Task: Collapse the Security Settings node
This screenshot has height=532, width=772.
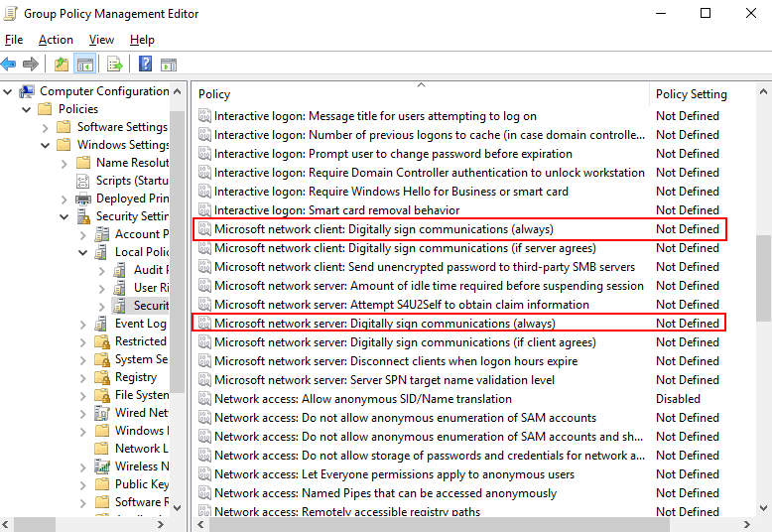Action: pos(64,216)
